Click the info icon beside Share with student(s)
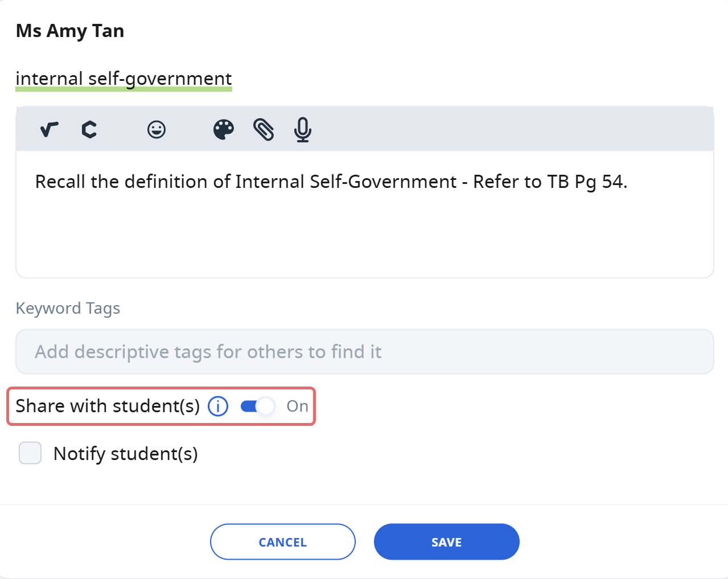Viewport: 728px width, 579px height. click(x=218, y=406)
